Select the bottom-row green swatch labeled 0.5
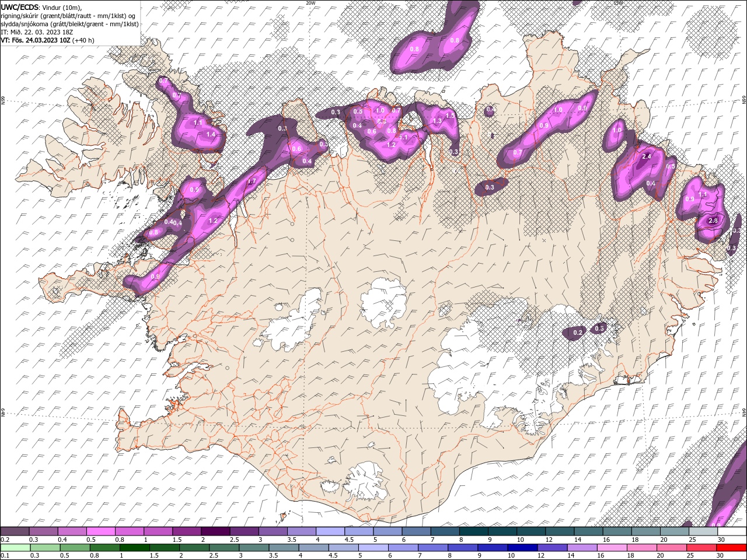The height and width of the screenshot is (560, 747). (75, 548)
